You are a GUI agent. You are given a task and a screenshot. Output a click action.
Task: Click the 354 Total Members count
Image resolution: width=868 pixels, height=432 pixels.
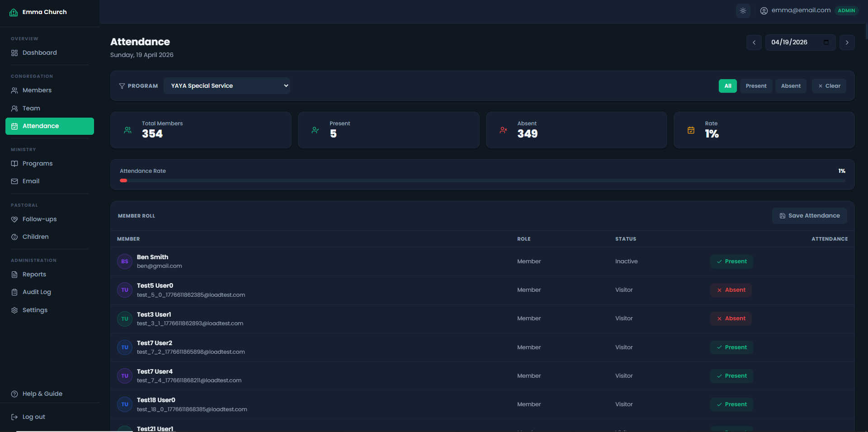coord(152,134)
